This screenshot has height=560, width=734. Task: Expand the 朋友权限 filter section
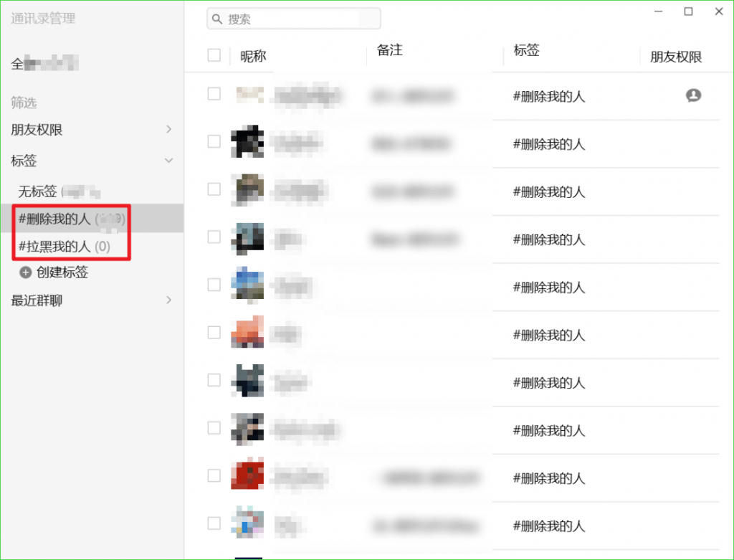[x=168, y=130]
